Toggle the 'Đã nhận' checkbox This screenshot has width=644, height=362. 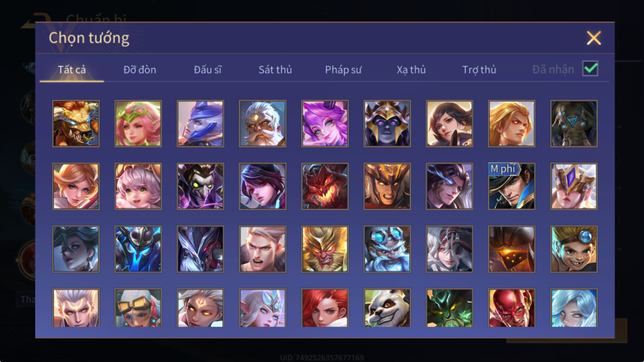click(590, 68)
